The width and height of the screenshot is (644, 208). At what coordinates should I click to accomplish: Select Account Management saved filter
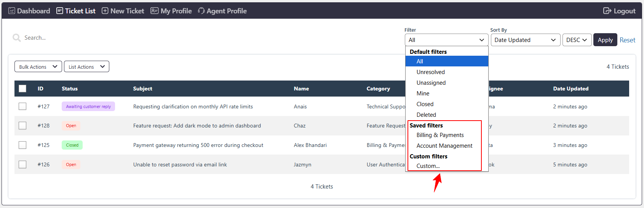447,145
